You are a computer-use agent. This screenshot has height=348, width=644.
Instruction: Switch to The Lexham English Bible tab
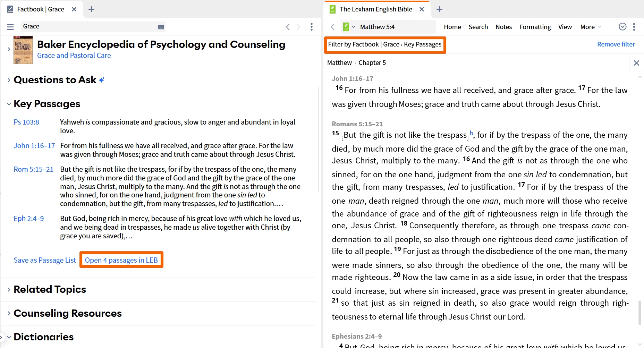pyautogui.click(x=376, y=9)
